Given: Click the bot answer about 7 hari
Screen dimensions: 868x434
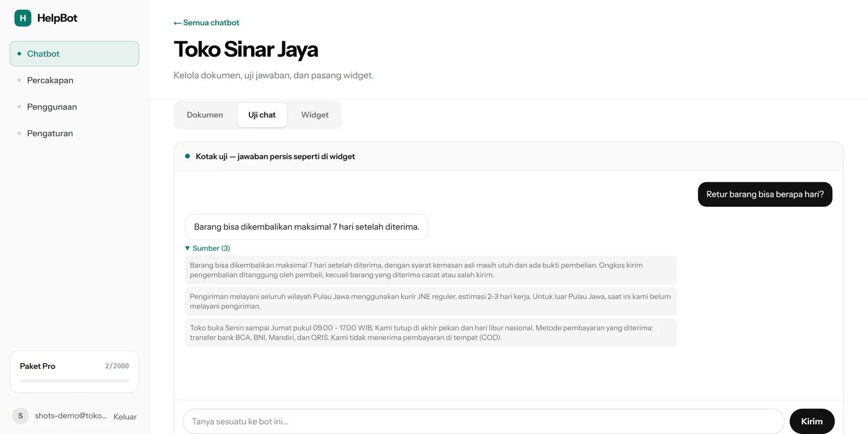Looking at the screenshot, I should tap(307, 227).
